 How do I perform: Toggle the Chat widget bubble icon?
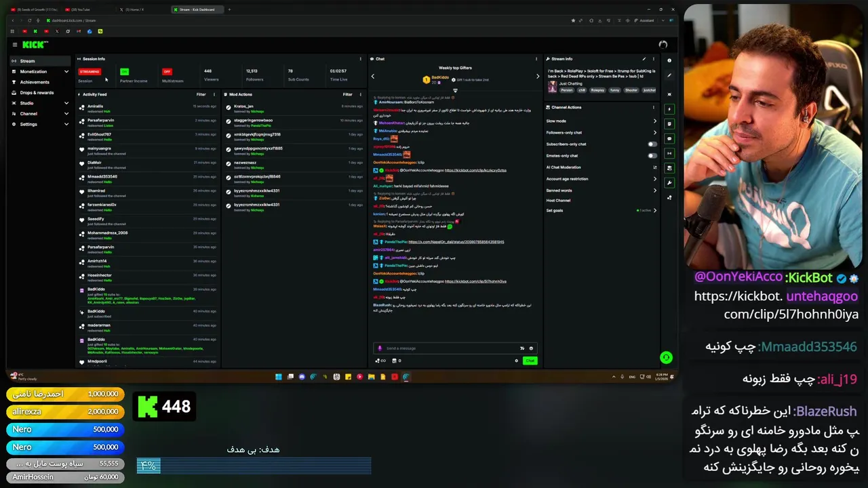(669, 139)
